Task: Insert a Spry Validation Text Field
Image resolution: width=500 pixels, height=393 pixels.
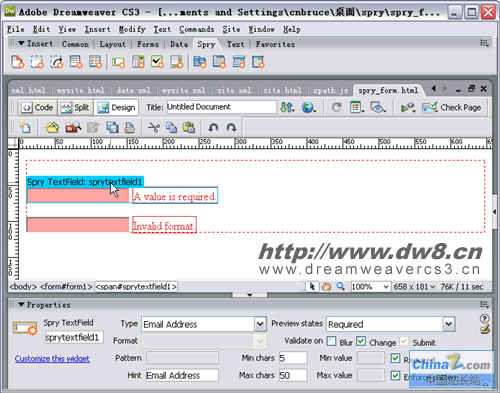Action: pos(118,62)
